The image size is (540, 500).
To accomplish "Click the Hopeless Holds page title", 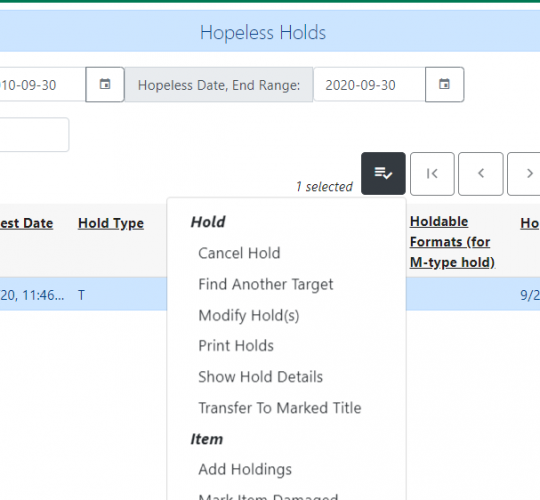I will coord(263,32).
